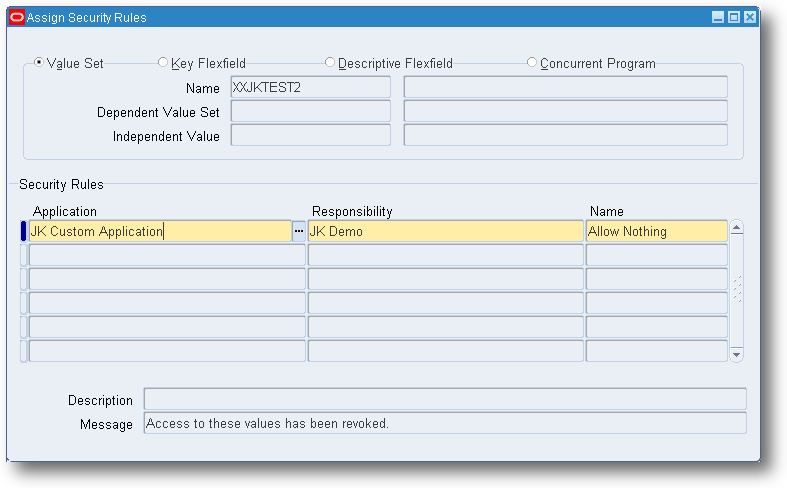
Task: Close the Assign Security Rules window
Action: pos(750,18)
